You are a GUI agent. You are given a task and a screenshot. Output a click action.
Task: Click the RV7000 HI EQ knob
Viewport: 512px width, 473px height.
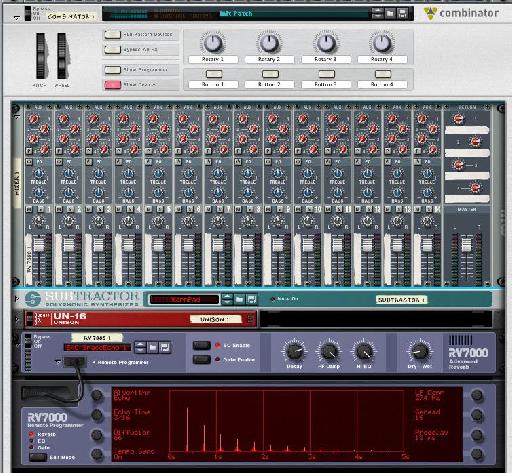click(x=363, y=351)
